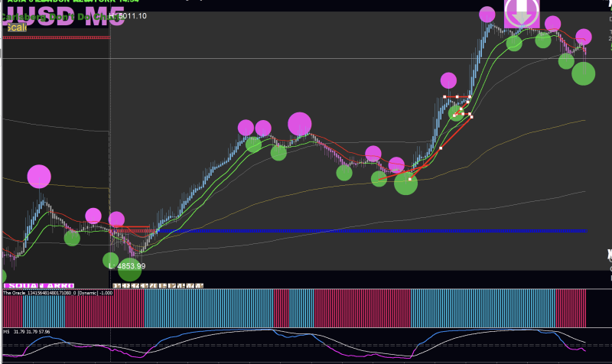Viewport: 612px width, 364px height.
Task: Click the largest green circle below the last candle
Action: coord(584,73)
